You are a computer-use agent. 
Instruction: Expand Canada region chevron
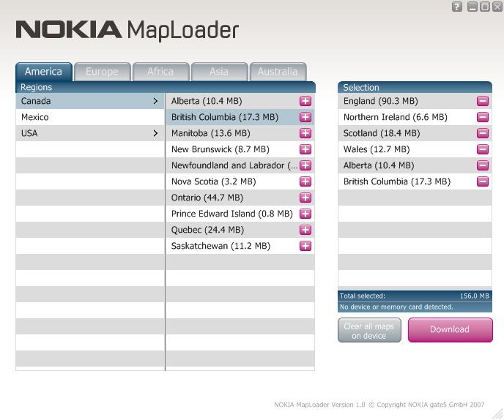click(x=155, y=101)
